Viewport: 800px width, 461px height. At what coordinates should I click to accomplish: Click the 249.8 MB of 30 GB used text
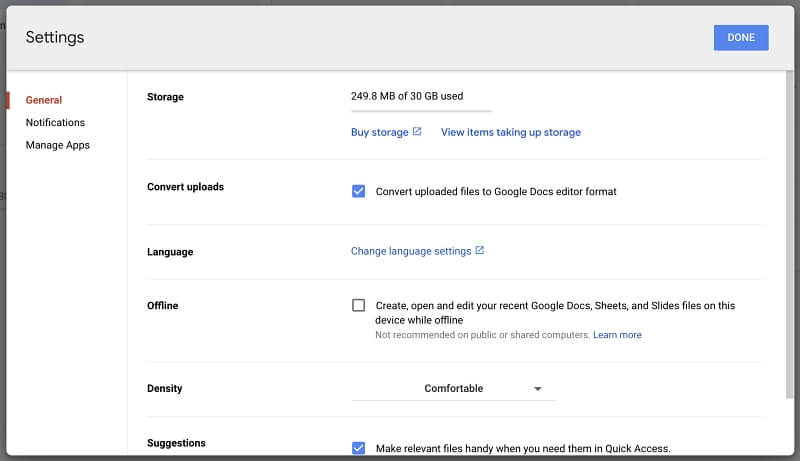[407, 96]
